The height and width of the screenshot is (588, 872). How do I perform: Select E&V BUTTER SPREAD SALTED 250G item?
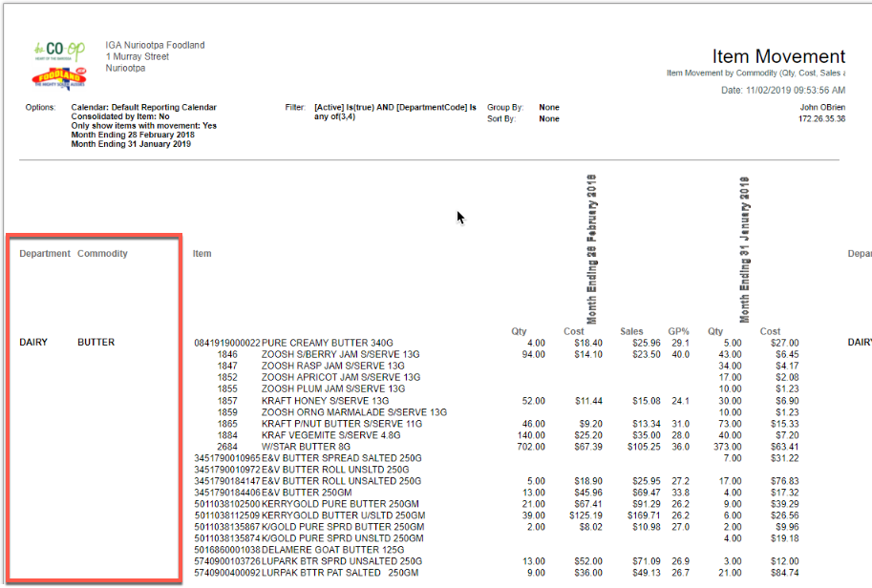pos(342,458)
